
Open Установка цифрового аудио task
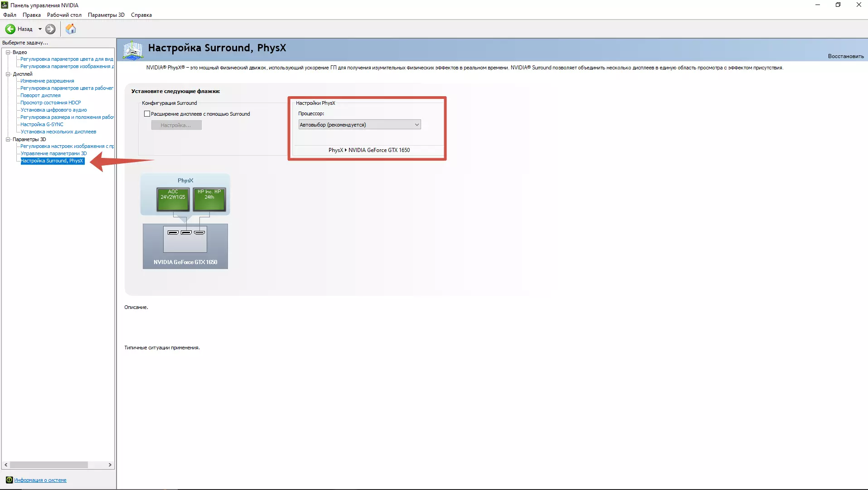pos(53,110)
